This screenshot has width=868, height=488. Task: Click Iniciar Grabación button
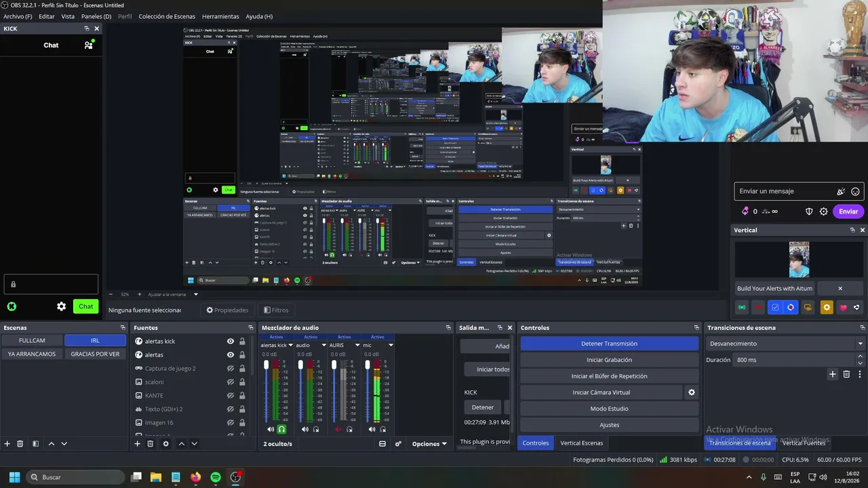(609, 360)
